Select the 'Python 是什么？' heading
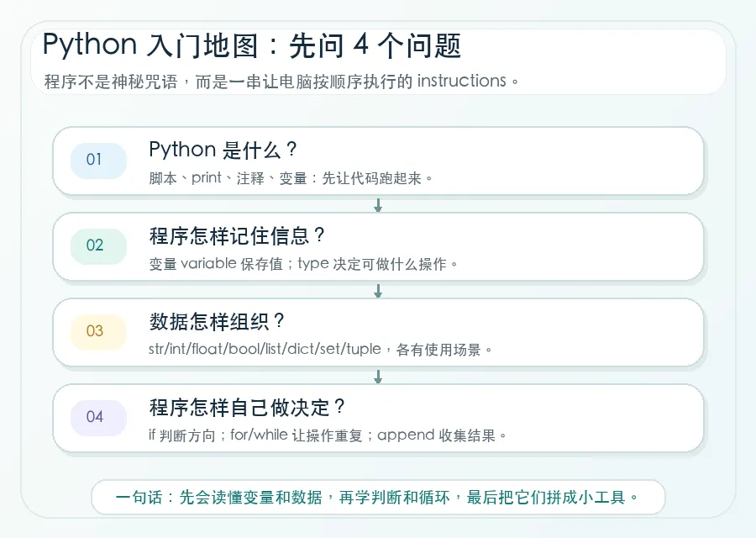 point(223,150)
